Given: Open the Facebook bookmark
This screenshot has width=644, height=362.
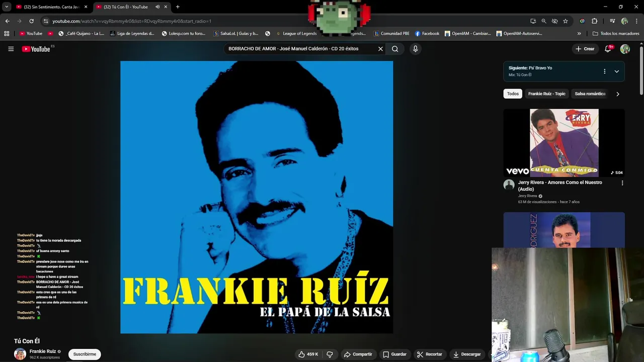Looking at the screenshot, I should pyautogui.click(x=427, y=34).
